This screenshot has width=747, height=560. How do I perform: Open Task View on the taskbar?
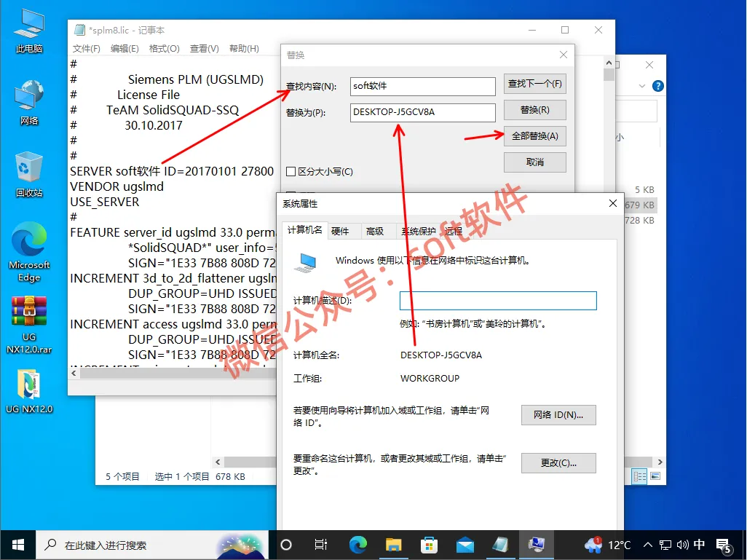321,545
